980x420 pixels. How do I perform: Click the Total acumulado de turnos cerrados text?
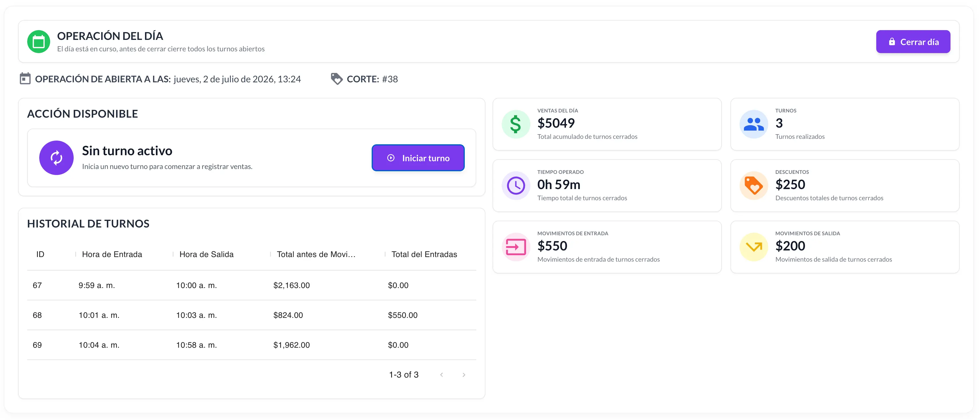pos(587,136)
